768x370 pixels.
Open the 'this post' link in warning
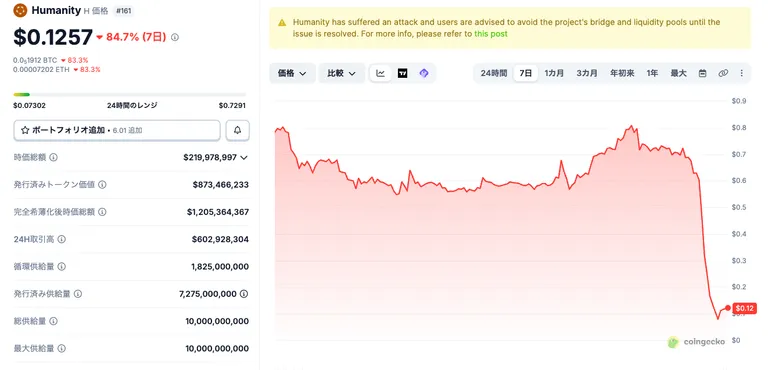491,34
